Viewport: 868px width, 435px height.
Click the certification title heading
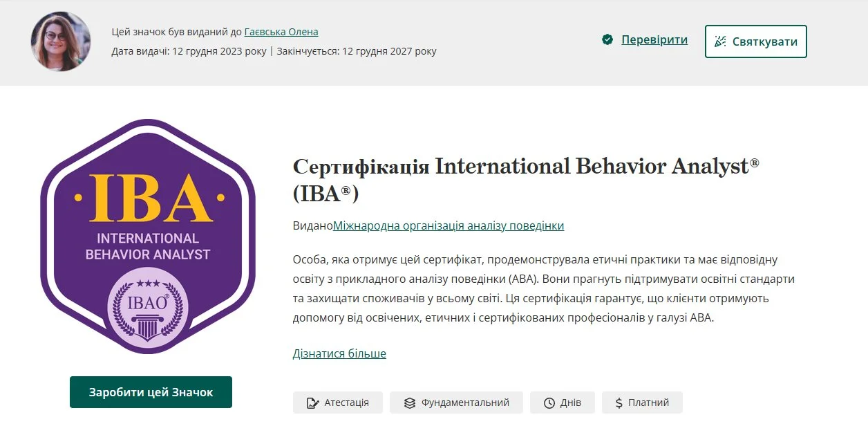526,180
